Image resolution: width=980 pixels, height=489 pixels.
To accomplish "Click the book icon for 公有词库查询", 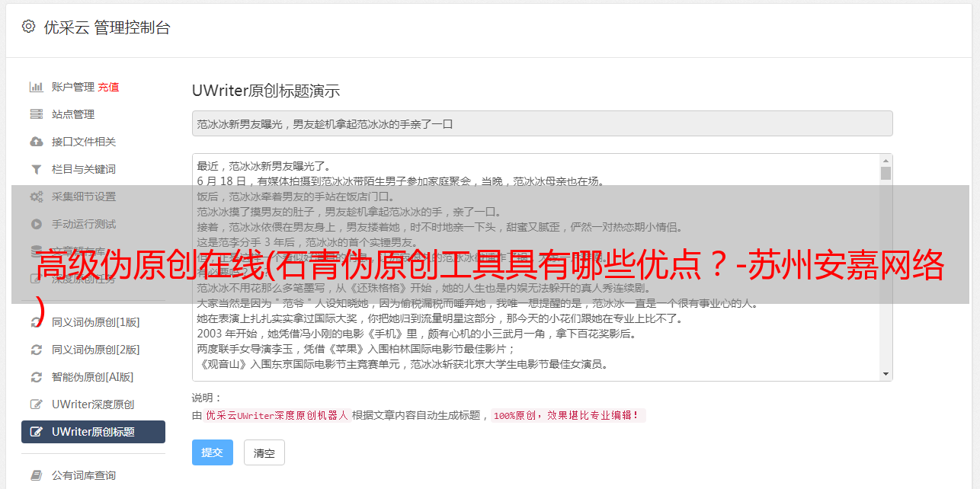I will coord(36,475).
